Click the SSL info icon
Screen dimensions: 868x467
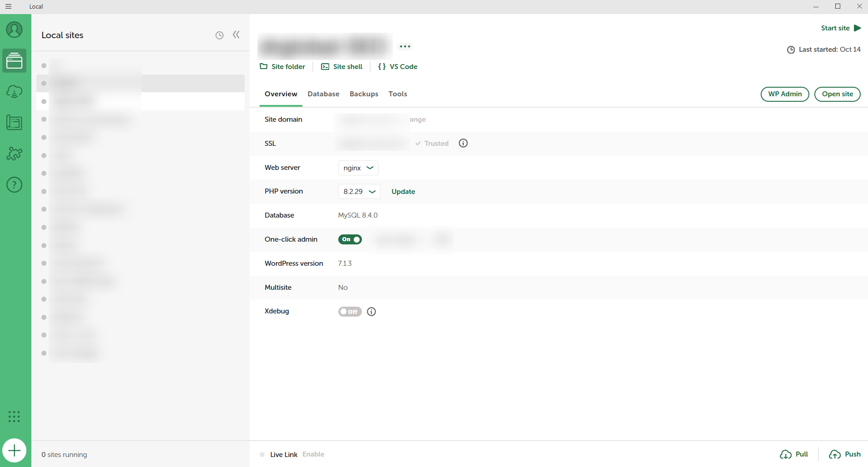(x=463, y=143)
